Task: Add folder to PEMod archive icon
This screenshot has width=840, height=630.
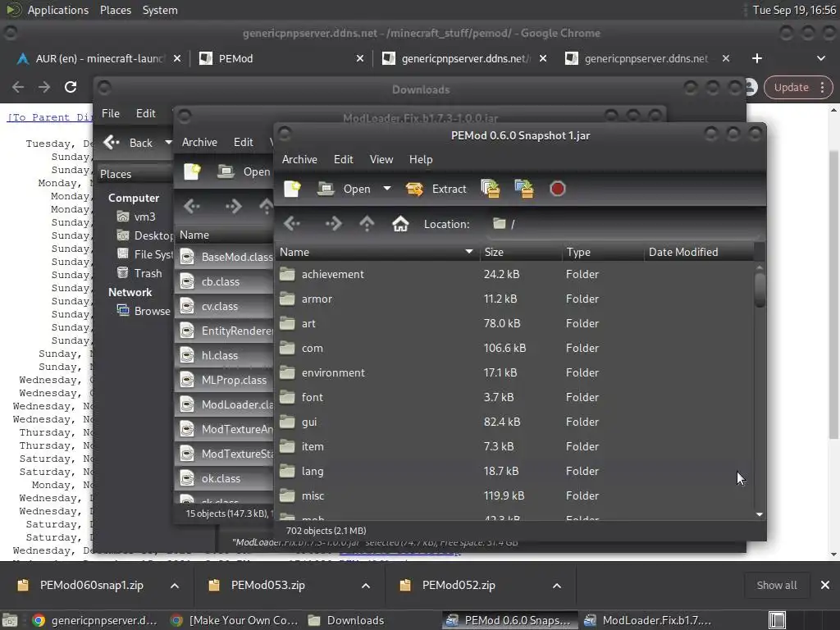Action: pos(524,189)
